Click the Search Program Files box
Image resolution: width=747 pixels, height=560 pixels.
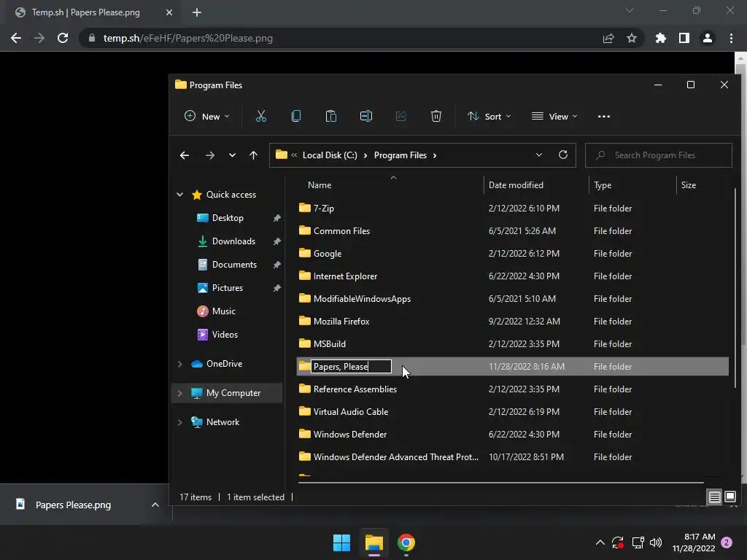[x=659, y=155]
